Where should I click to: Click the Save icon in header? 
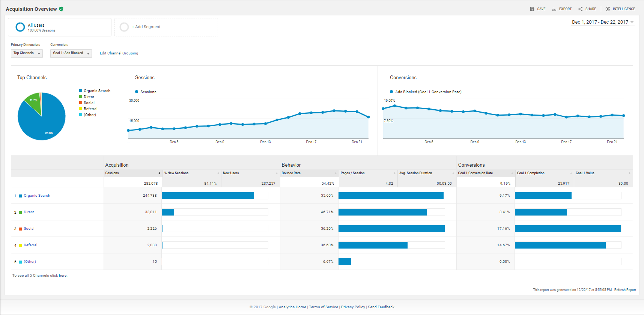(532, 9)
